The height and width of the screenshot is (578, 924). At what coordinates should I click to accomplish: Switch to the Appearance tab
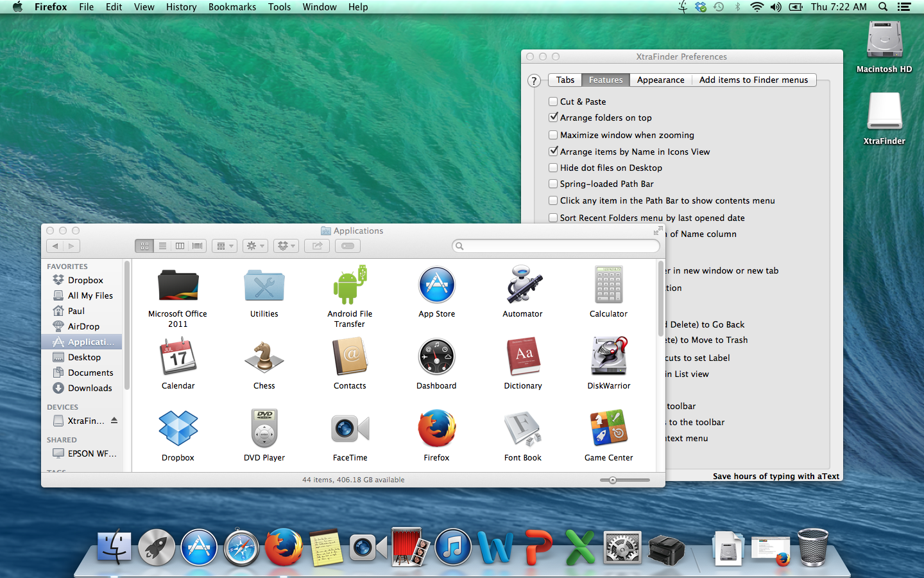coord(660,80)
